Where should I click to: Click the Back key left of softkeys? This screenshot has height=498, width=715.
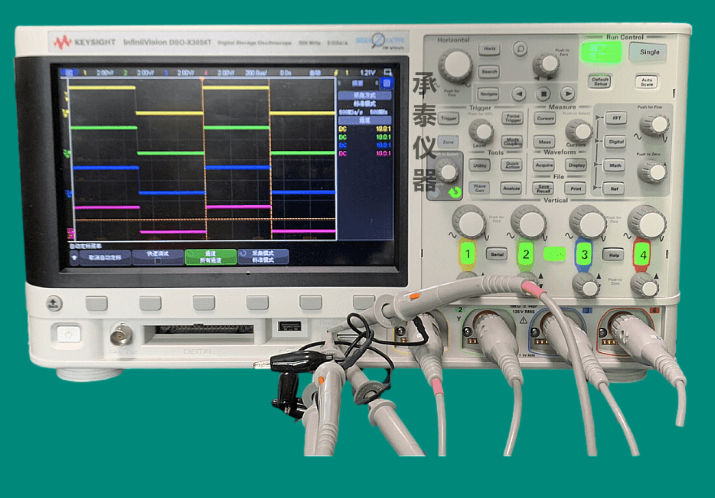(54, 303)
